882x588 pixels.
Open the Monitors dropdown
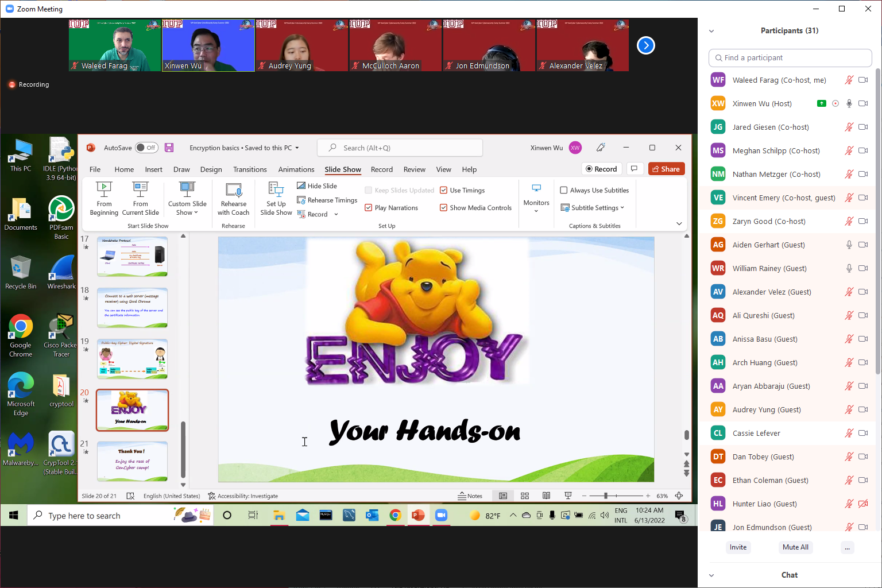point(536,199)
